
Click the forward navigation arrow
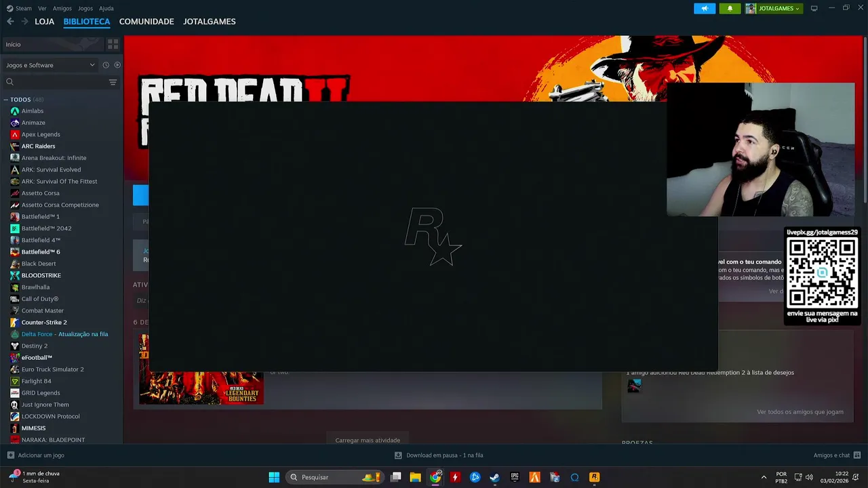click(x=24, y=22)
